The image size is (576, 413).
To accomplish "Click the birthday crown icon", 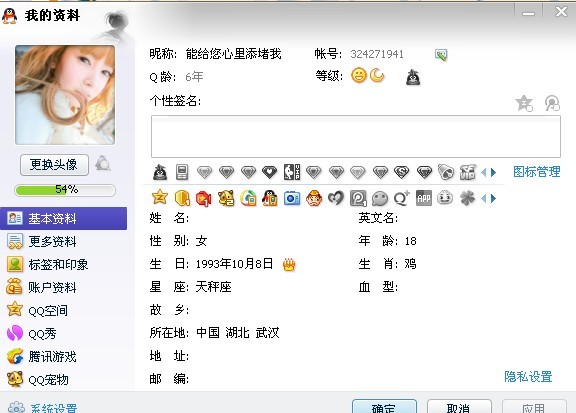I will pos(289,264).
